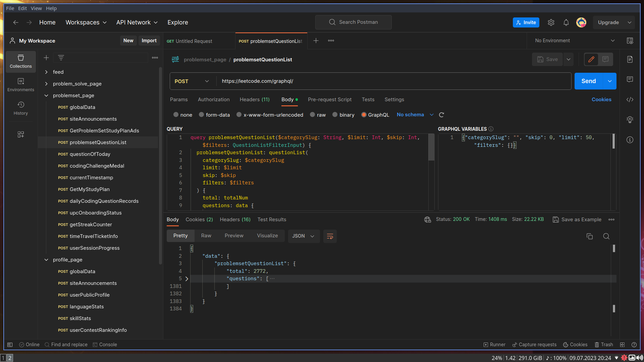Refresh the GraphQL schema icon
Viewport: 644px width, 362px height.
tap(441, 115)
